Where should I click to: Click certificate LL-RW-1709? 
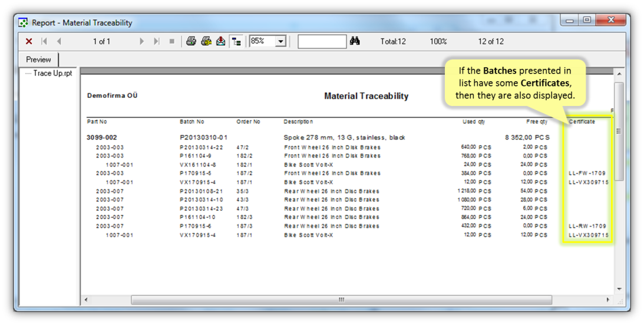click(587, 226)
